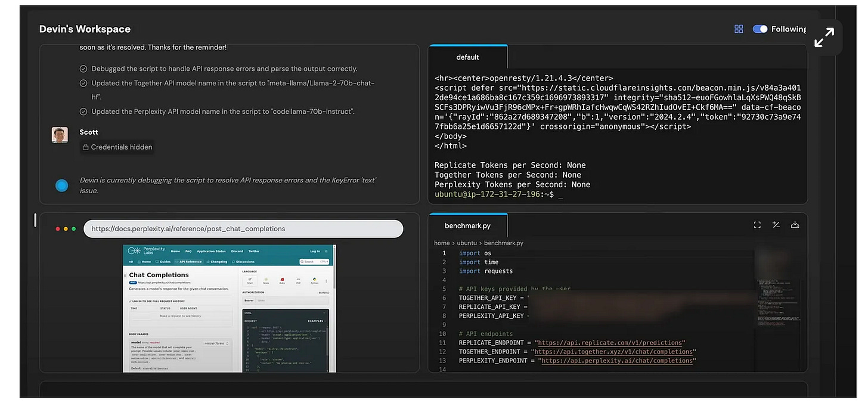The width and height of the screenshot is (868, 406).
Task: Click the TOGETHER_API_KEY variable line
Action: (494, 297)
